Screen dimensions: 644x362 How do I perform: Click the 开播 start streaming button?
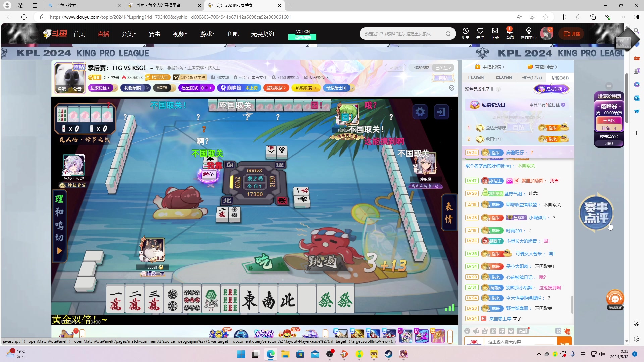click(571, 34)
